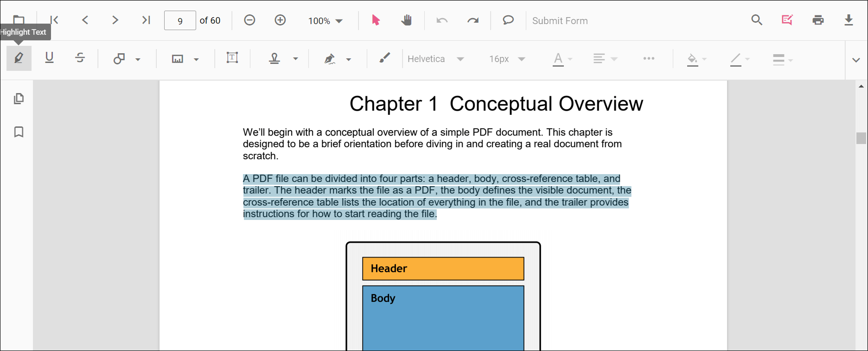This screenshot has width=868, height=351.
Task: Go to the first page
Action: 54,20
